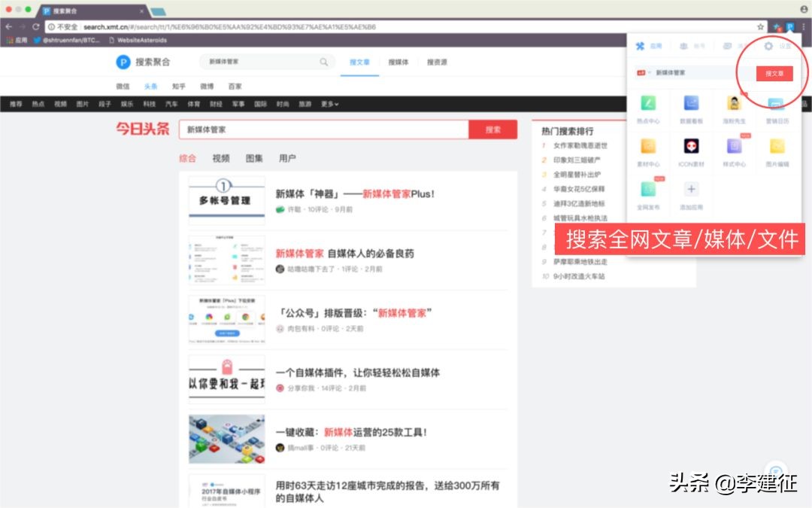
Task: Open the 图片编辑 image editor icon
Action: [x=777, y=146]
